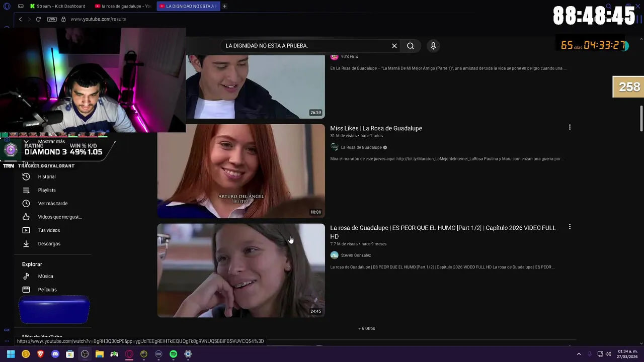Open the taskbar clock and date
Viewport: 644px width, 362px height.
tap(627, 354)
